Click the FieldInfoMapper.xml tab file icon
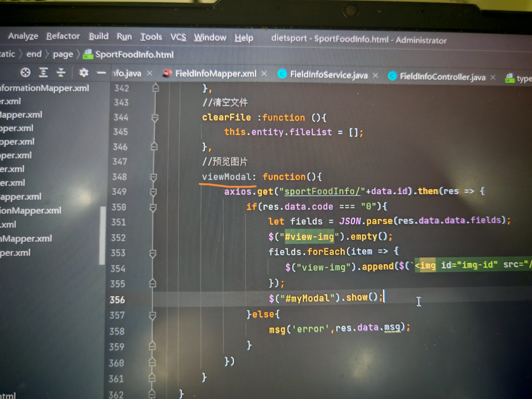This screenshot has height=399, width=532. (x=167, y=73)
